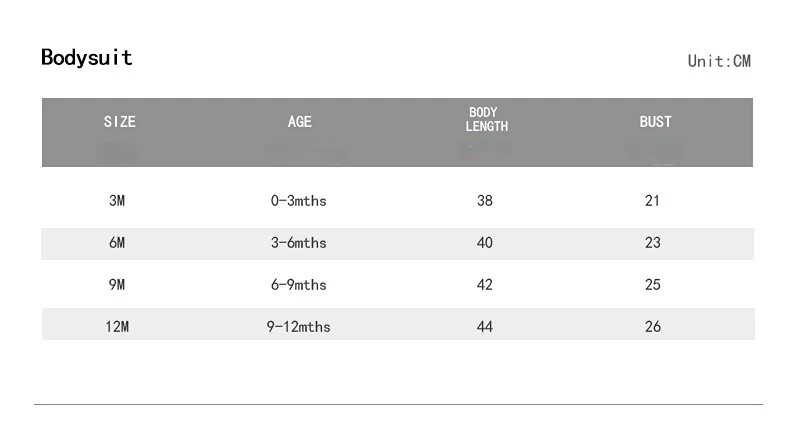Click the 6M size cell
The height and width of the screenshot is (429, 800).
117,242
